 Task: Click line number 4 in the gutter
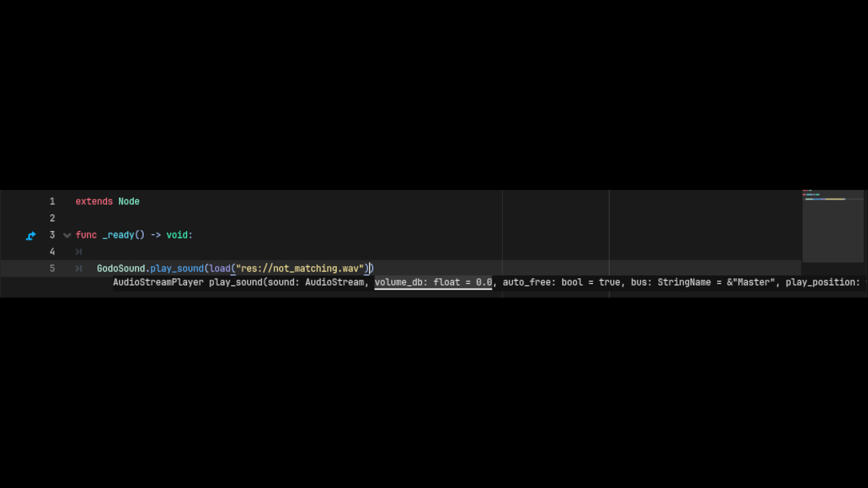coord(52,252)
